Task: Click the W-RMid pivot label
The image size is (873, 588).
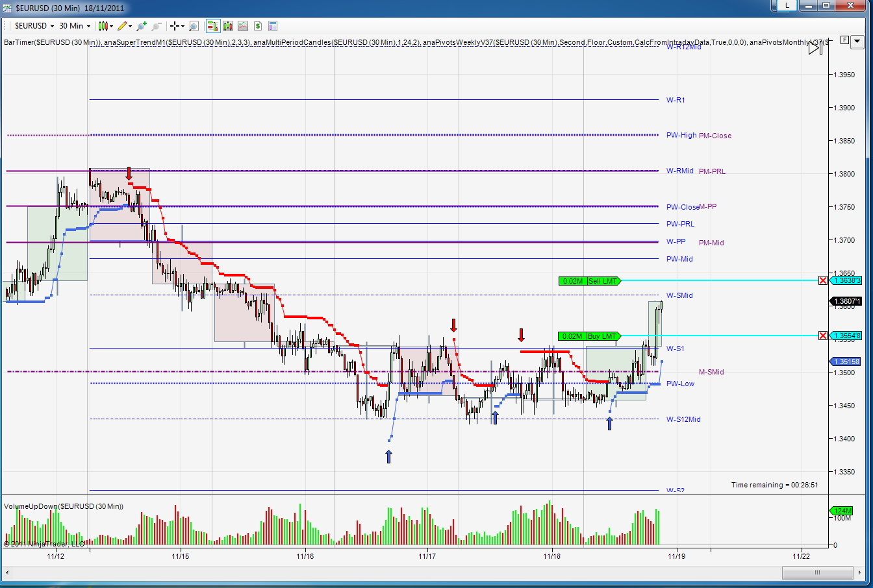Action: [680, 171]
